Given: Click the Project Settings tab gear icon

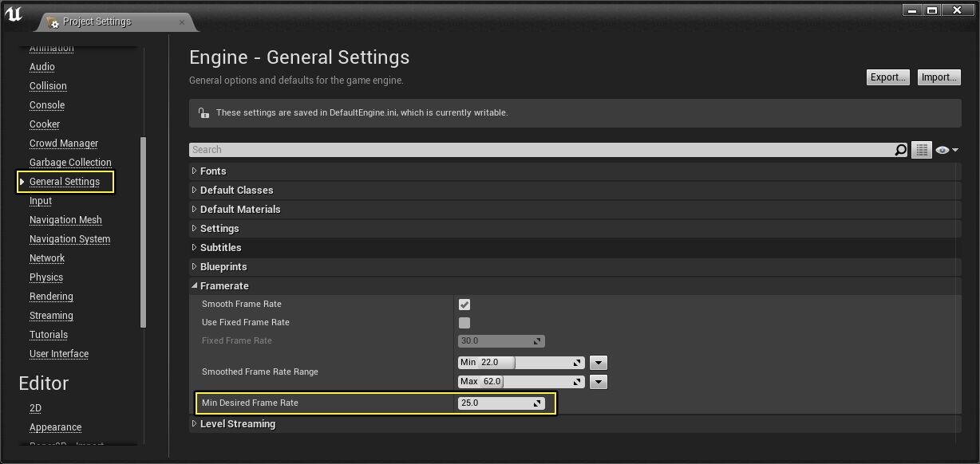Looking at the screenshot, I should pos(52,22).
